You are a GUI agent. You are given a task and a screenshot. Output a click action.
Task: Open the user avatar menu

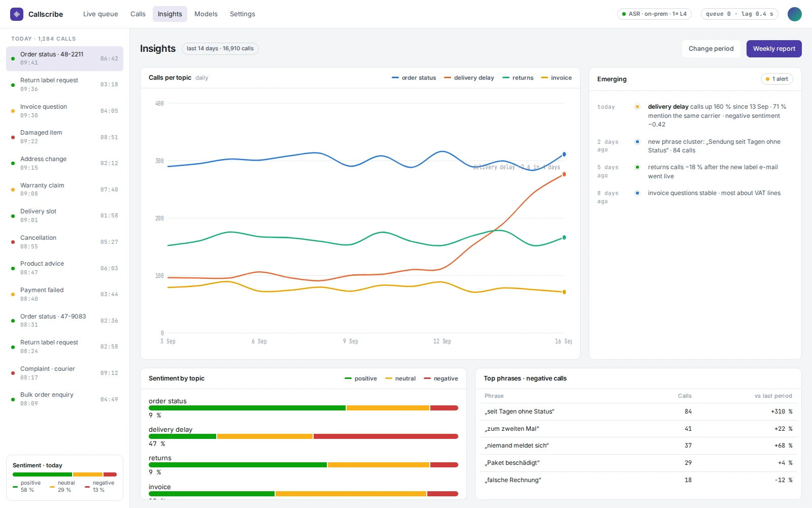pyautogui.click(x=794, y=14)
